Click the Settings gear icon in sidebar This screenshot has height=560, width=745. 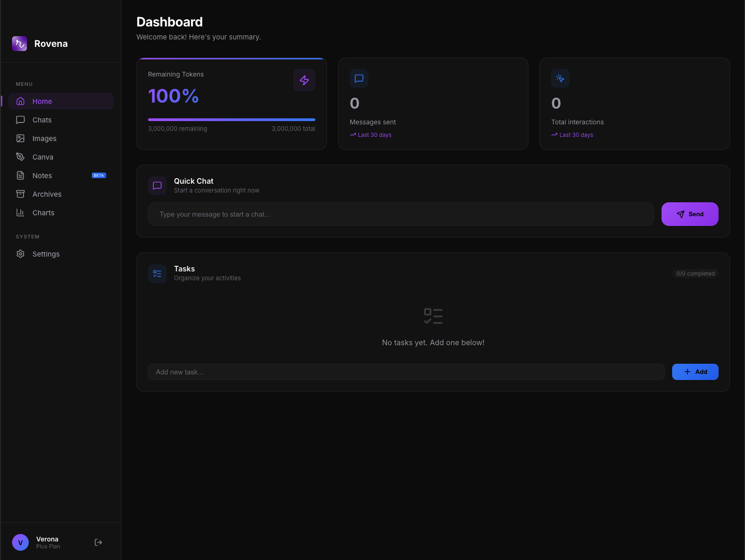click(20, 254)
